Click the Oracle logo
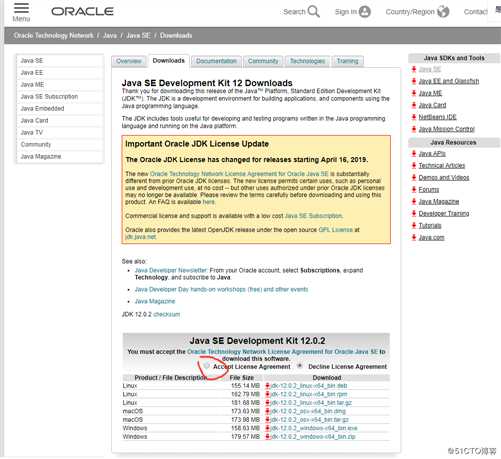Image resolution: width=501 pixels, height=459 pixels. pyautogui.click(x=82, y=12)
